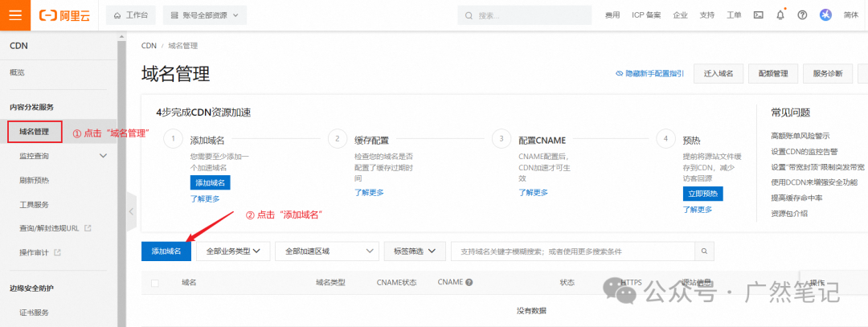
Task: Open ICP 备案 in top navigation
Action: [646, 15]
